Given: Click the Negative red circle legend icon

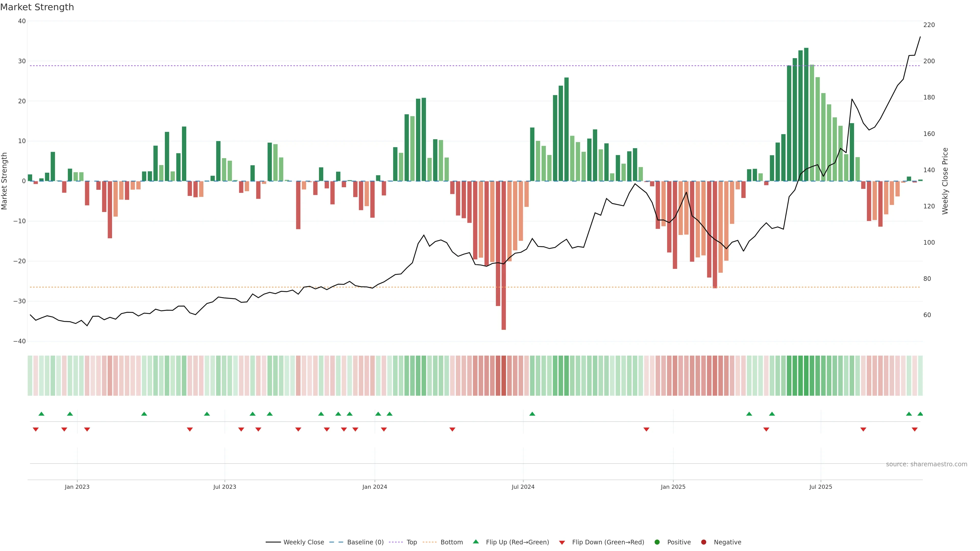Looking at the screenshot, I should point(703,542).
